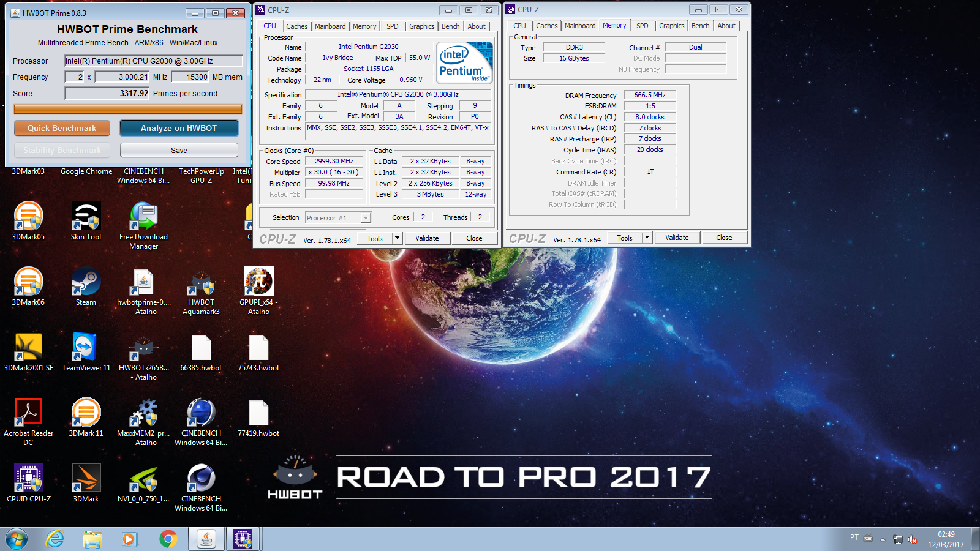Launch the CPUID CPU-Z desktop icon
Viewport: 980px width, 551px height.
pyautogui.click(x=28, y=482)
